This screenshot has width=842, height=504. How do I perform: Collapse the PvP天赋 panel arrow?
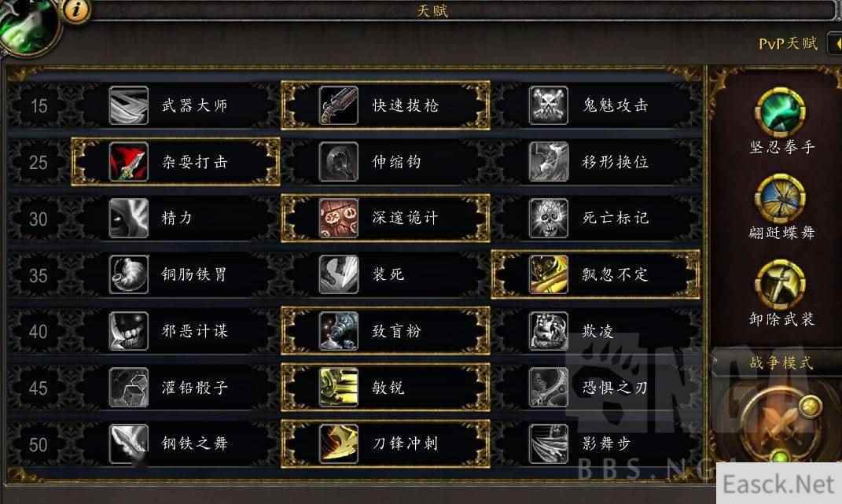point(836,43)
